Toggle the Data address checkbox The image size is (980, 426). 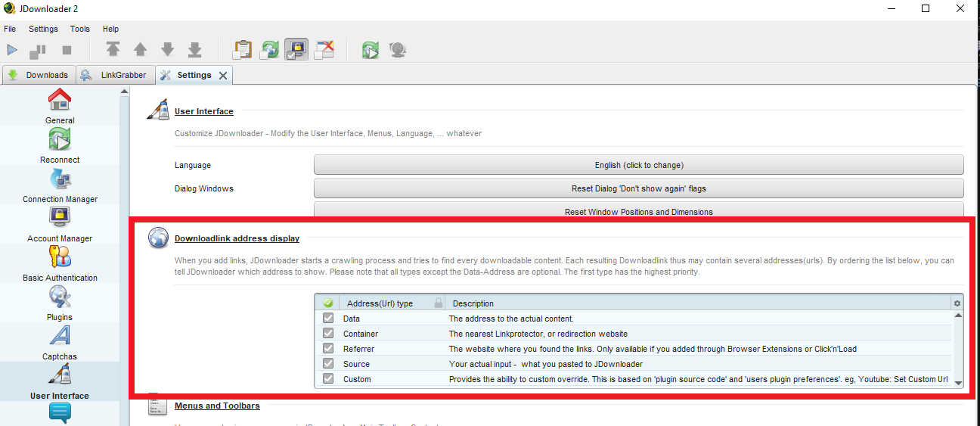[328, 319]
